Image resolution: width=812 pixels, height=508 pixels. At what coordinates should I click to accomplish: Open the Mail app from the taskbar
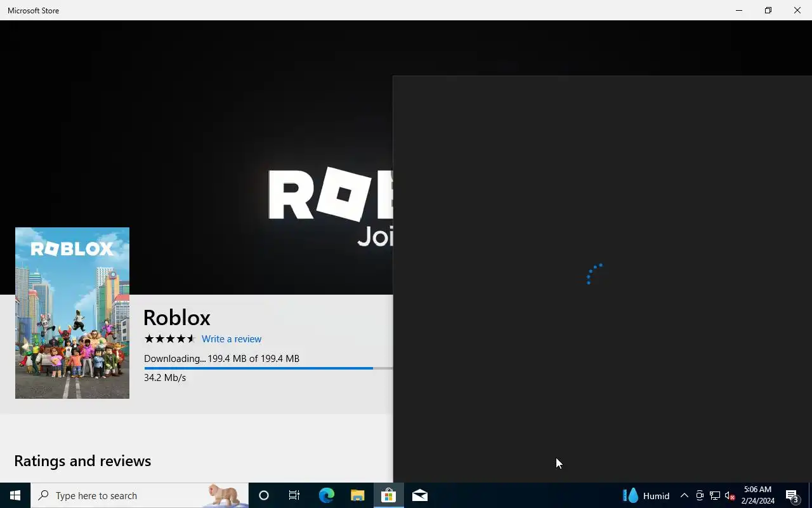pyautogui.click(x=419, y=495)
